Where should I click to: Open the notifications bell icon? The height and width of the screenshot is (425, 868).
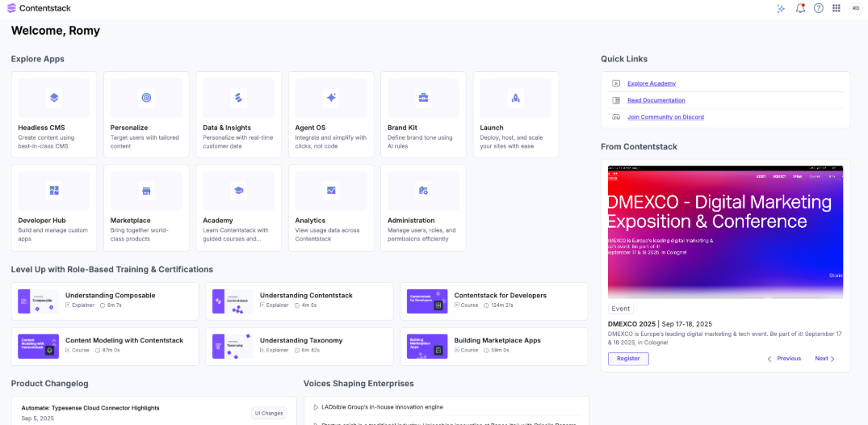pos(800,8)
